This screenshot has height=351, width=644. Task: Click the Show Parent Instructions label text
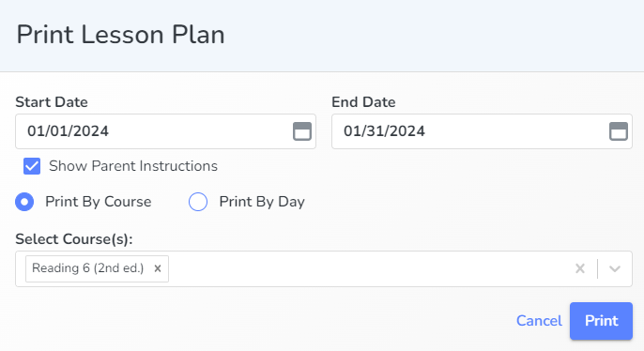point(133,166)
